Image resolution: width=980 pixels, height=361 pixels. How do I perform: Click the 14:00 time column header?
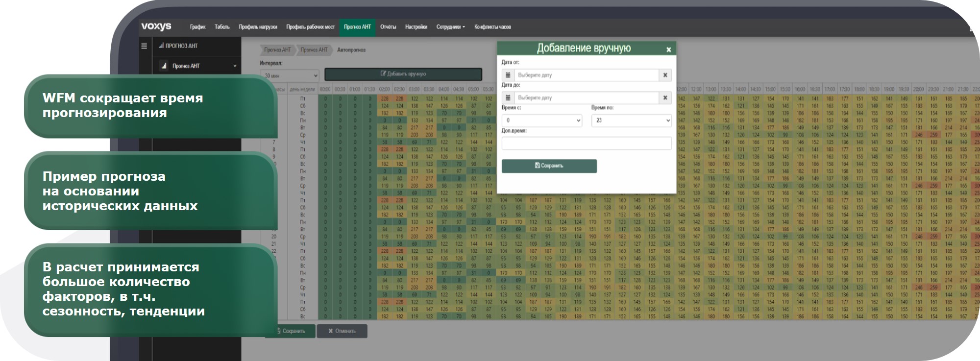(740, 89)
